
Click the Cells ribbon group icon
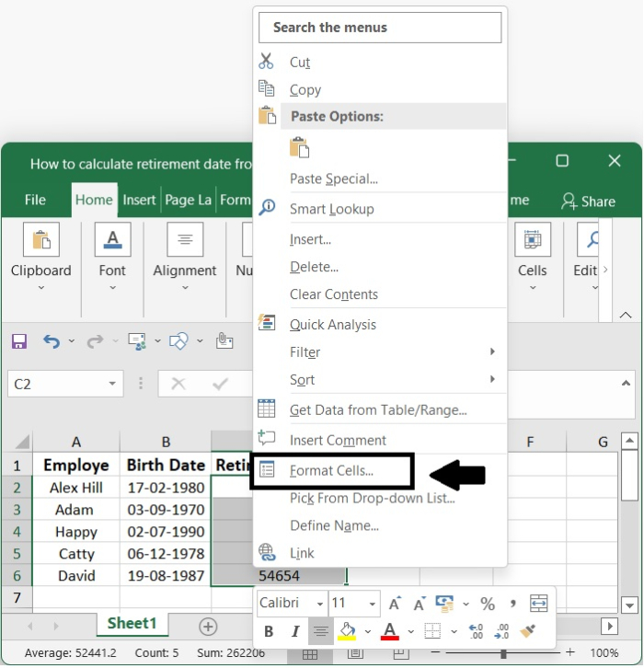point(533,239)
